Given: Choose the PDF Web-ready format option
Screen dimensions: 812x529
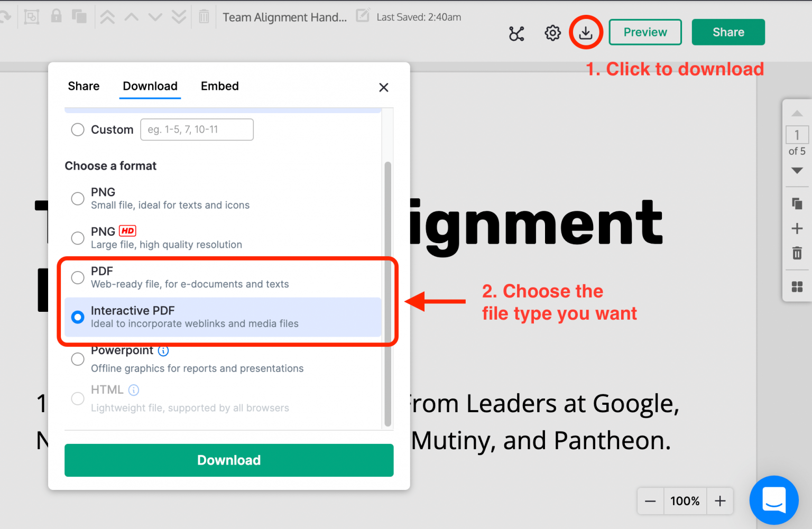Looking at the screenshot, I should point(78,277).
